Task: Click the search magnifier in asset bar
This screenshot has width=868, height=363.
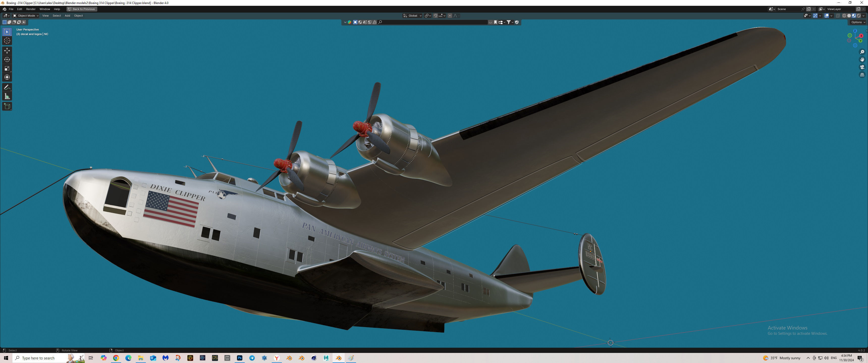Action: click(380, 22)
